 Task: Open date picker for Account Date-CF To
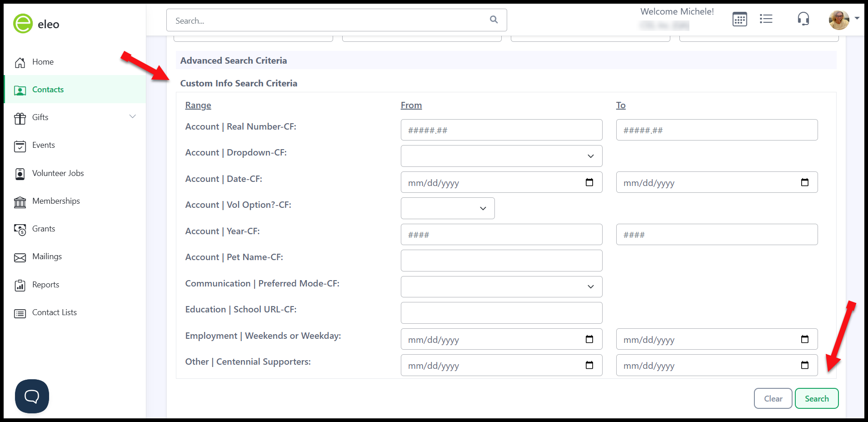click(x=805, y=182)
